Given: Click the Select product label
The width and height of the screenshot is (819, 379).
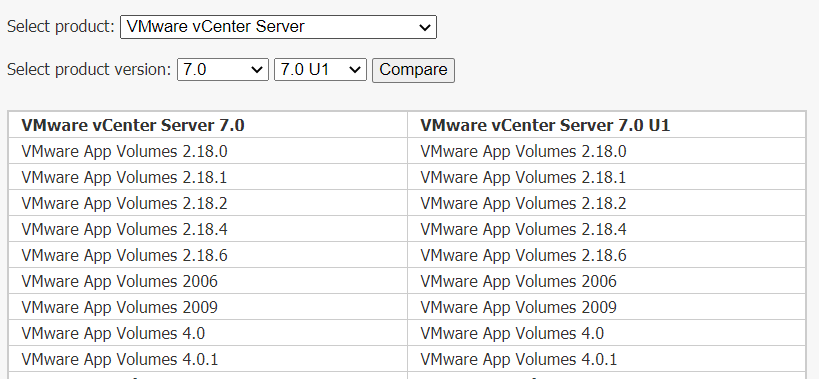Looking at the screenshot, I should (61, 27).
